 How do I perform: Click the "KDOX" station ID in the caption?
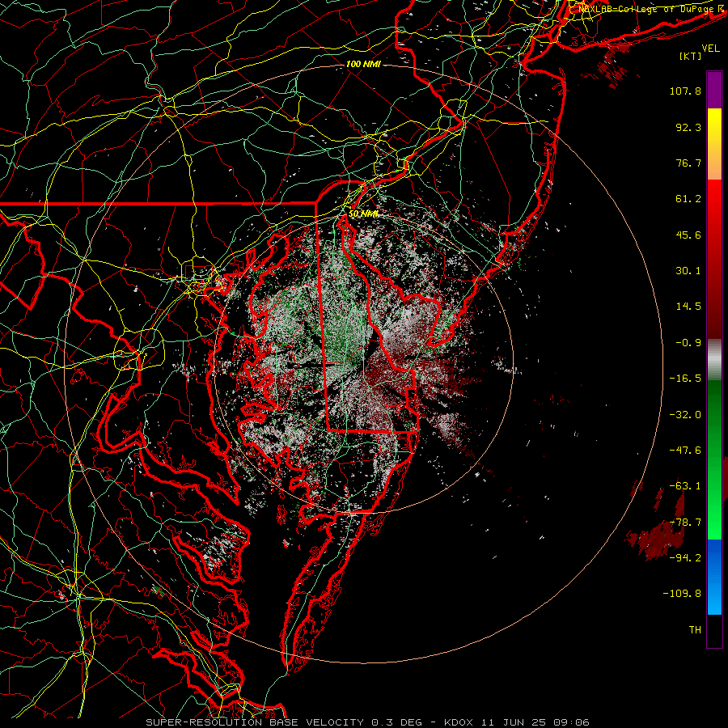(x=459, y=722)
